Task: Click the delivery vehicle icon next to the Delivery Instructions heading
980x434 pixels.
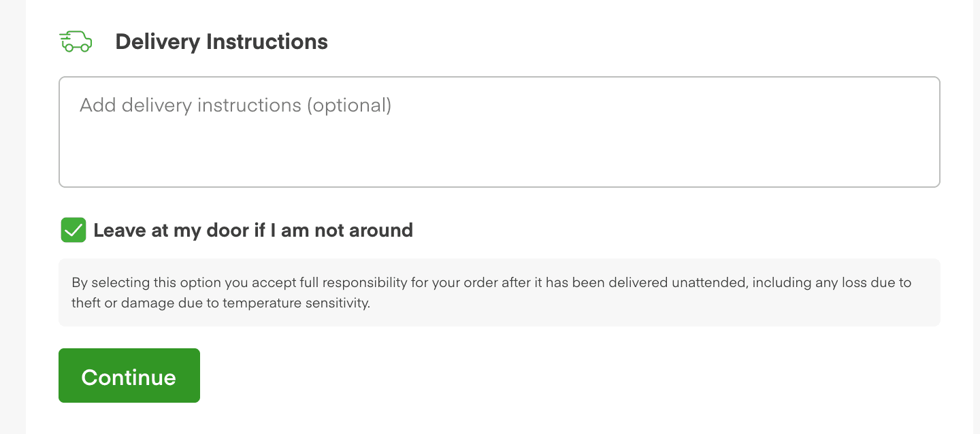Action: tap(76, 41)
